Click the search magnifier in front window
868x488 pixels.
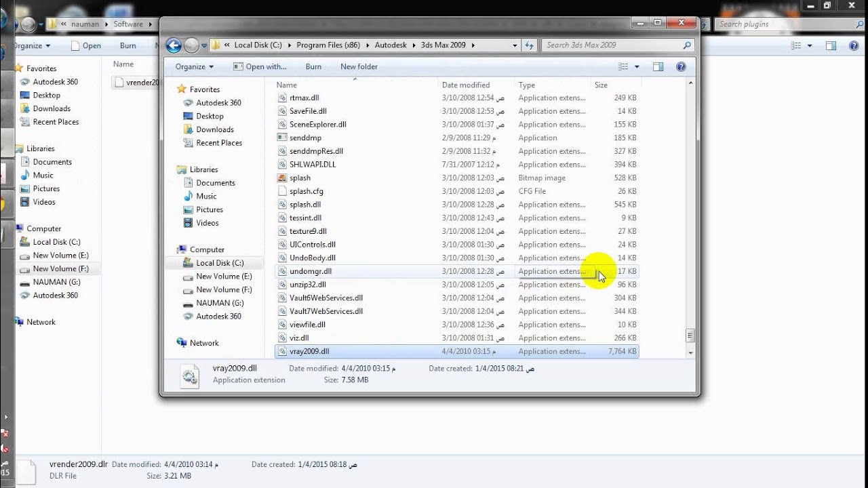[687, 45]
